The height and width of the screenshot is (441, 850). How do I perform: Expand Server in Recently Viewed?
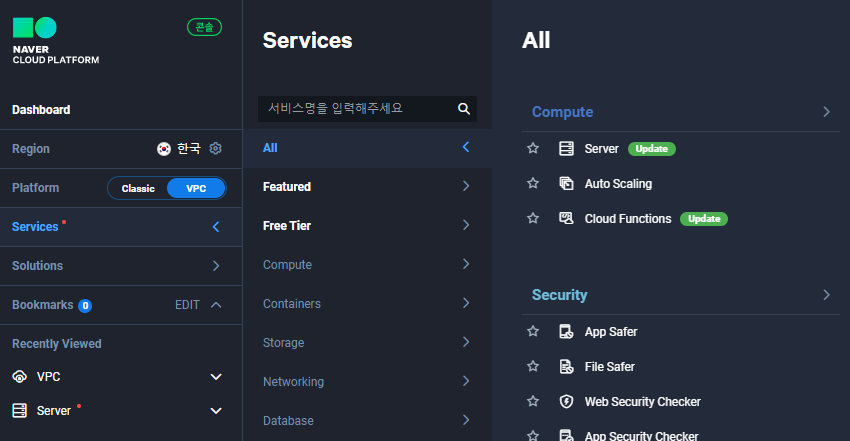[x=216, y=411]
